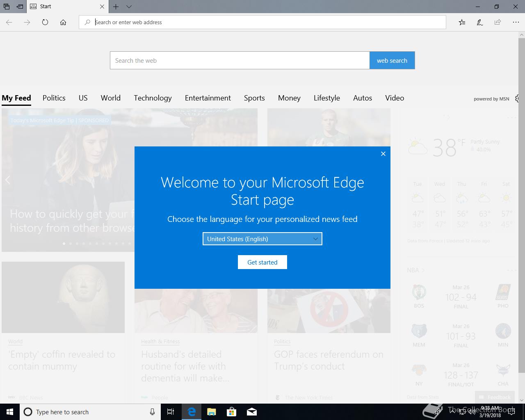Go to the home page icon

point(63,22)
